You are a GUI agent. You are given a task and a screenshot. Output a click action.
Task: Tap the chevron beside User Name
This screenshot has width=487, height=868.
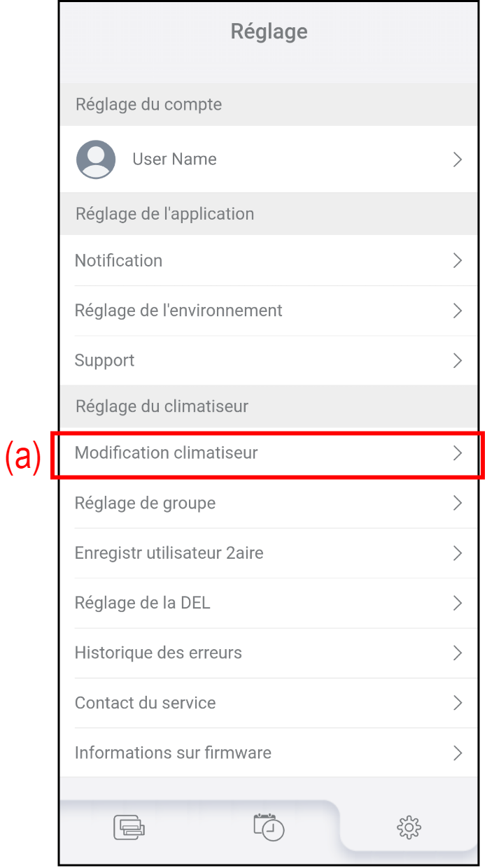pyautogui.click(x=458, y=159)
